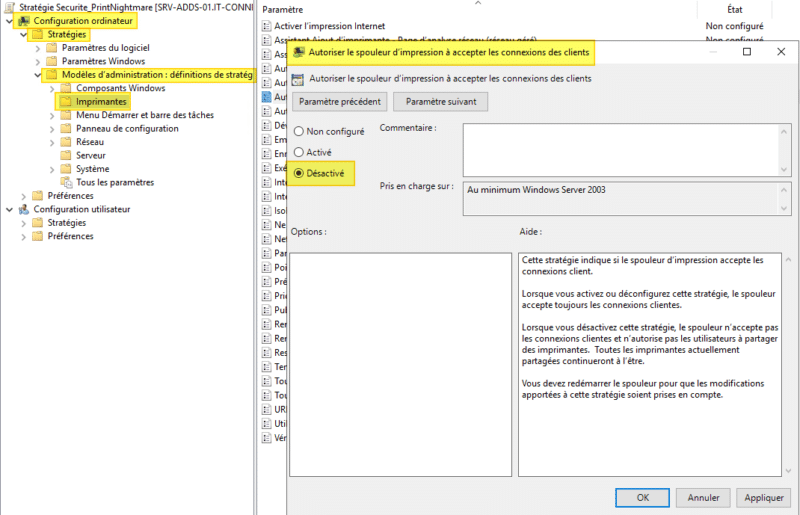
Task: Click Modèles d'administration folder icon
Action: tap(52, 75)
